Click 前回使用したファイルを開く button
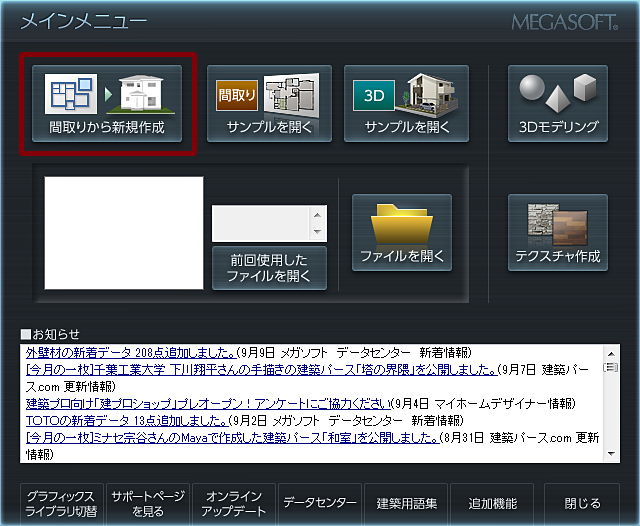Image resolution: width=640 pixels, height=526 pixels. (269, 267)
